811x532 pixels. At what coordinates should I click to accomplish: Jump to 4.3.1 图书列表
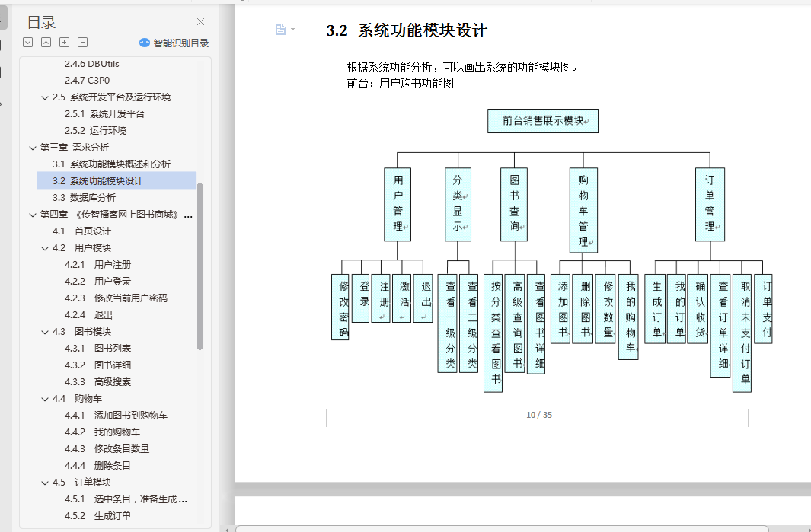click(x=97, y=348)
